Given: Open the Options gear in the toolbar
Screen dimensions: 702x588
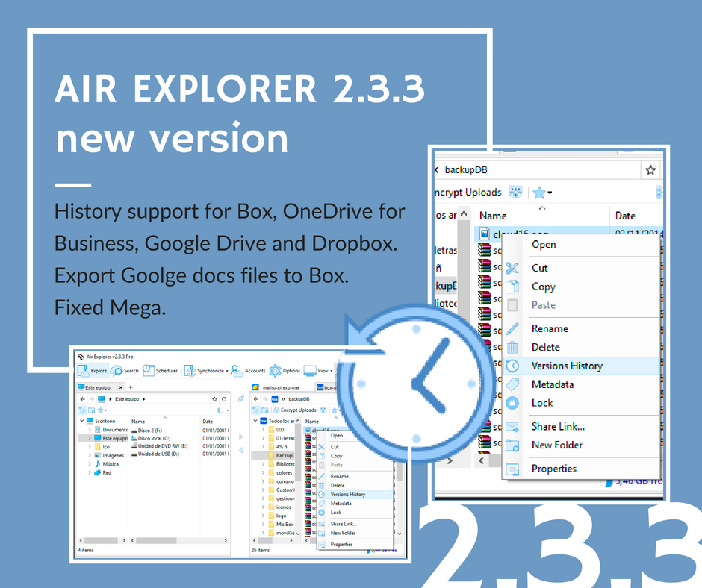Looking at the screenshot, I should 285,371.
